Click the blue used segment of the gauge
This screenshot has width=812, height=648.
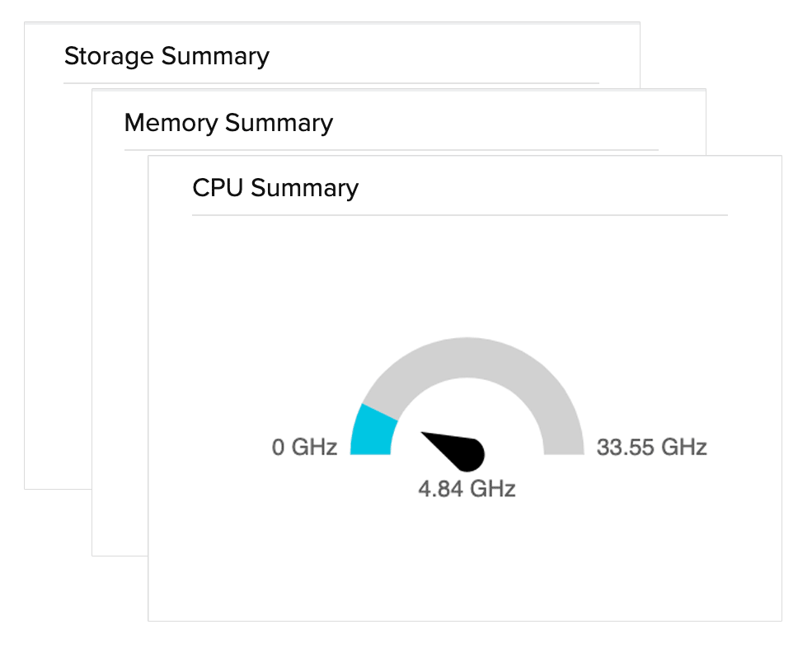(x=373, y=430)
